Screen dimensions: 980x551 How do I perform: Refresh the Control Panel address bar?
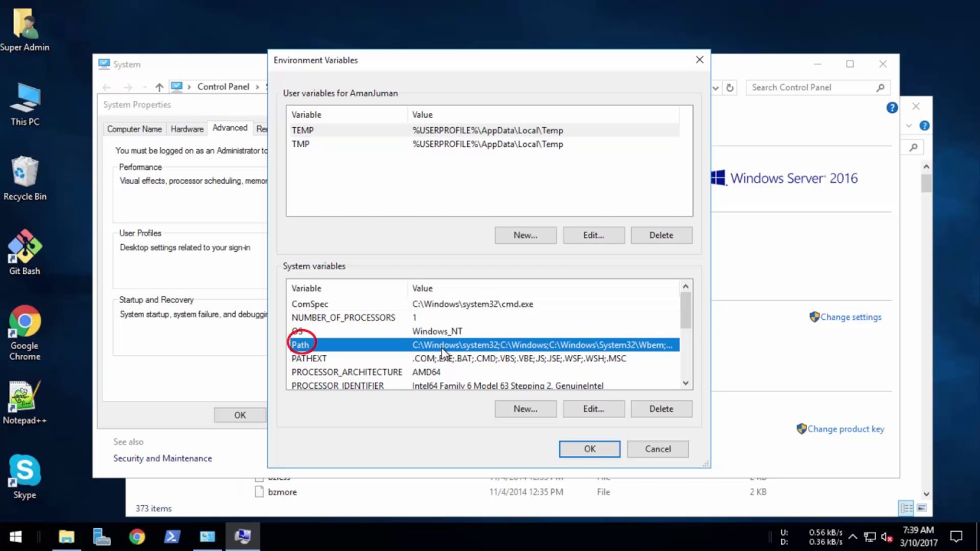click(x=730, y=87)
